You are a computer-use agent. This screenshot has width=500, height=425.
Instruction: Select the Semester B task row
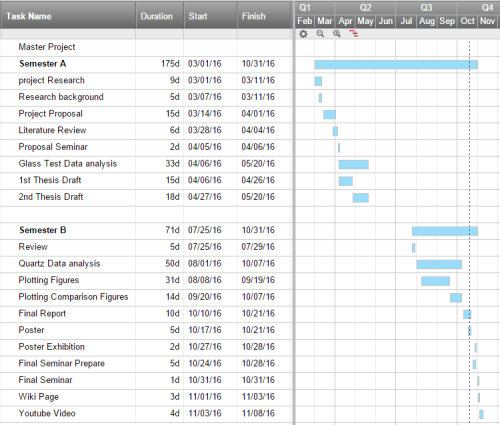[x=146, y=230]
